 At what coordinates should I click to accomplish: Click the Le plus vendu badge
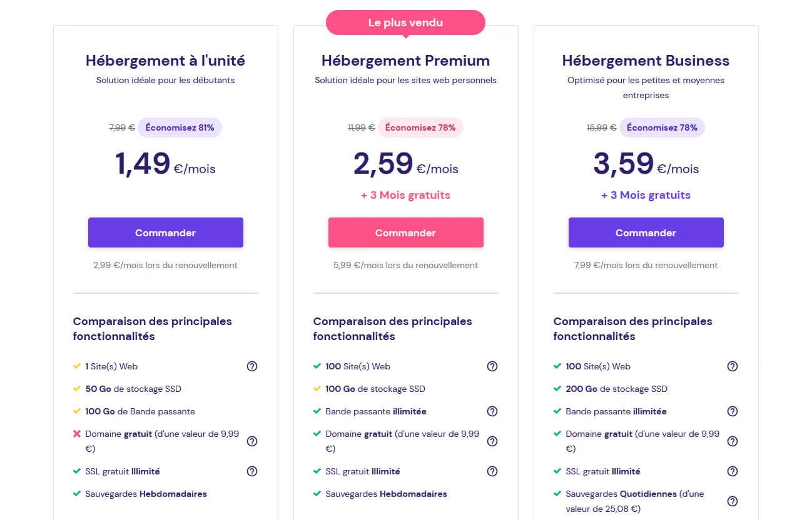pos(405,22)
